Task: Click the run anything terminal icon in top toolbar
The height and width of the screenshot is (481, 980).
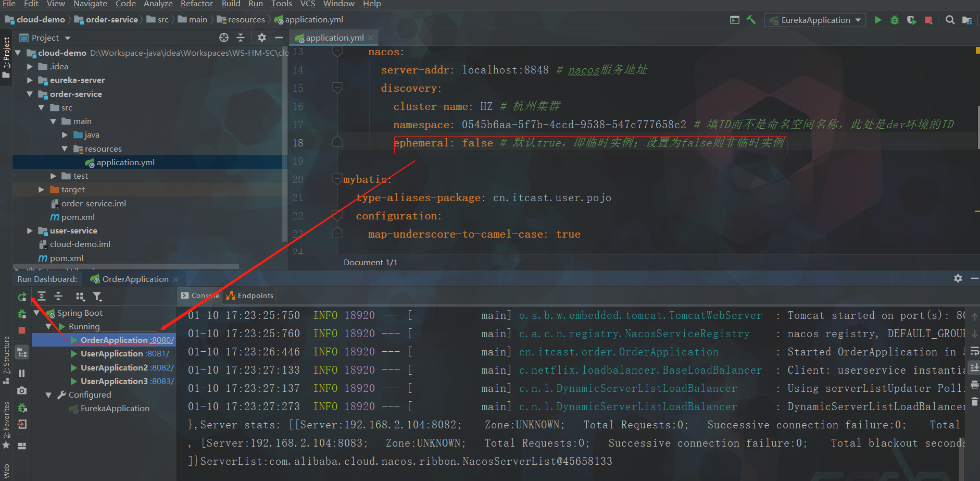Action: [735, 20]
